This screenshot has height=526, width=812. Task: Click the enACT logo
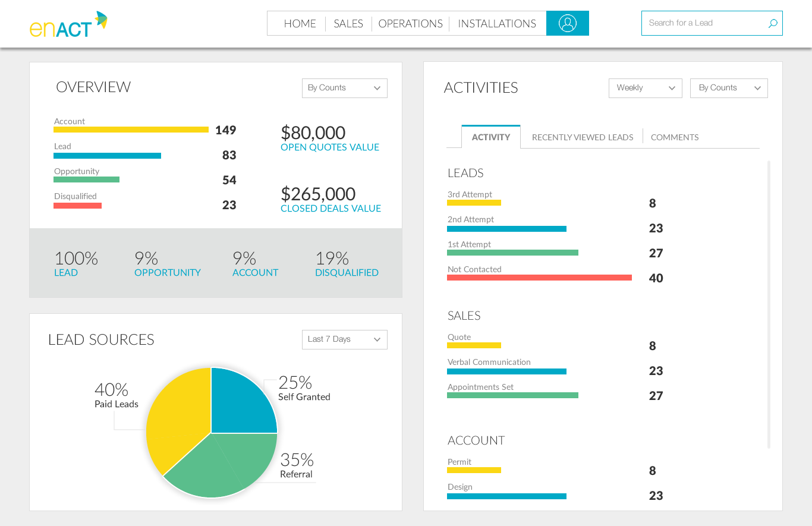[67, 24]
